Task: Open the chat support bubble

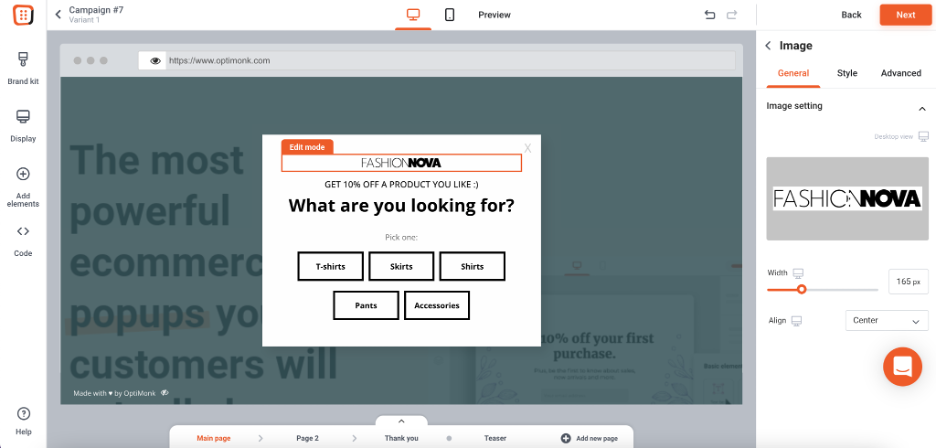Action: [x=903, y=367]
